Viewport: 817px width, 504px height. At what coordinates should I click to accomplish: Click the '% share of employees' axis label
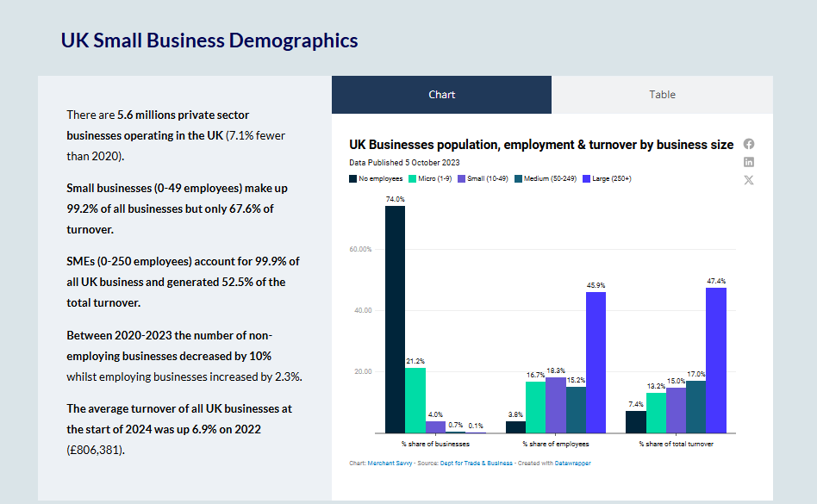555,445
